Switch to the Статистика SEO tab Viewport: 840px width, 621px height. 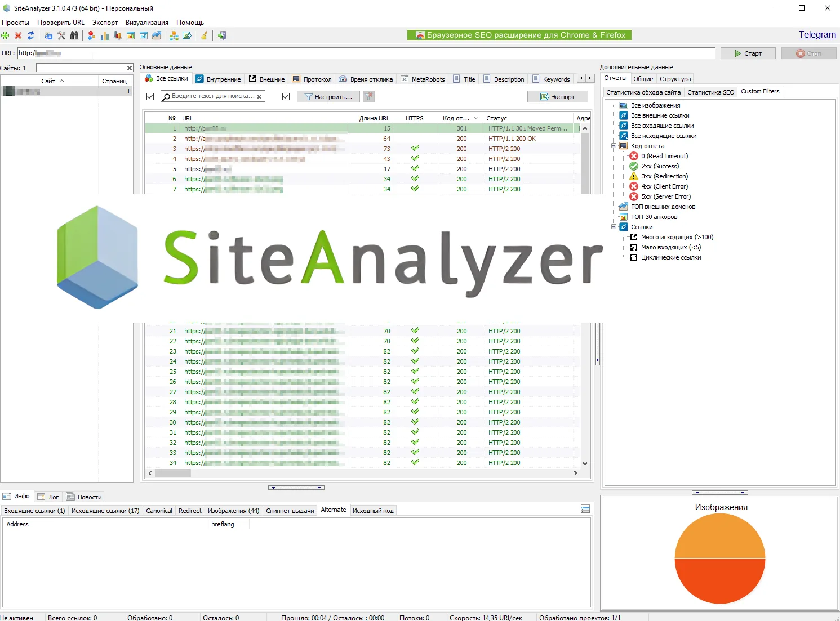coord(710,92)
